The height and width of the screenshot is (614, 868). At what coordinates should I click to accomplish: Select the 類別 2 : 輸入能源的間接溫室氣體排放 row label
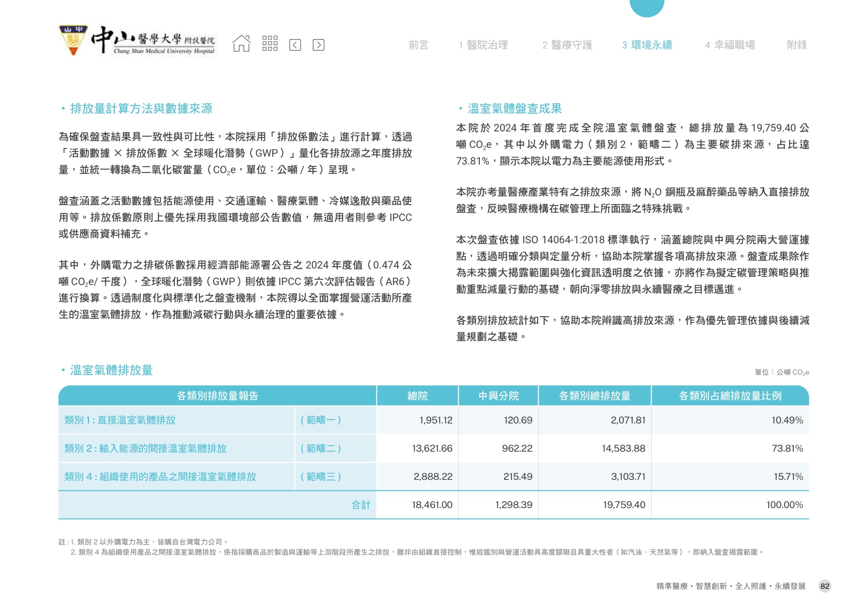coord(145,448)
